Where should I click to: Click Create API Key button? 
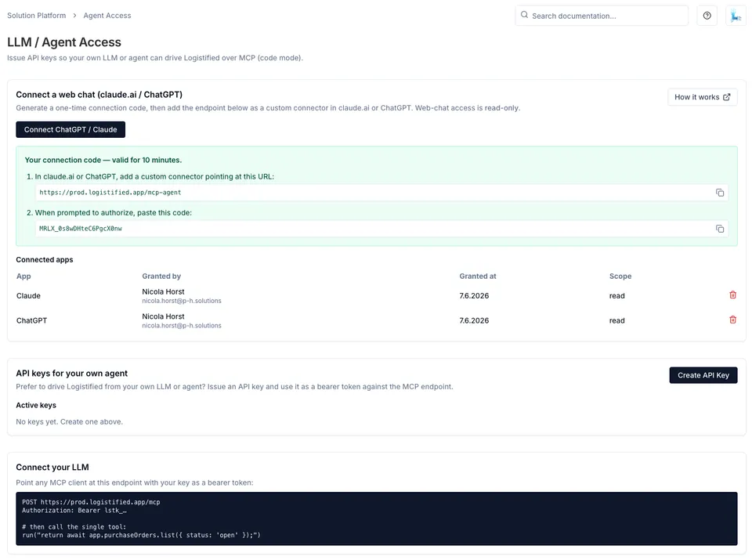click(x=703, y=375)
